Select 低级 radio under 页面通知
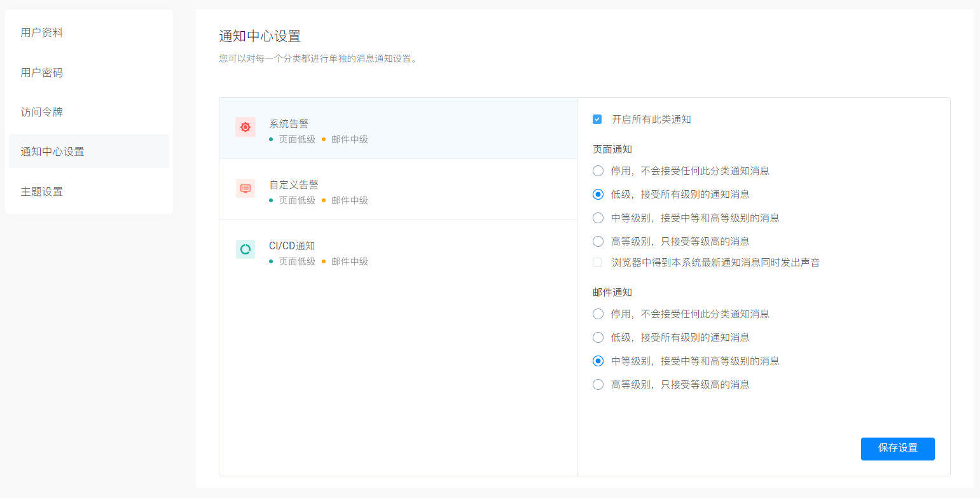 598,194
